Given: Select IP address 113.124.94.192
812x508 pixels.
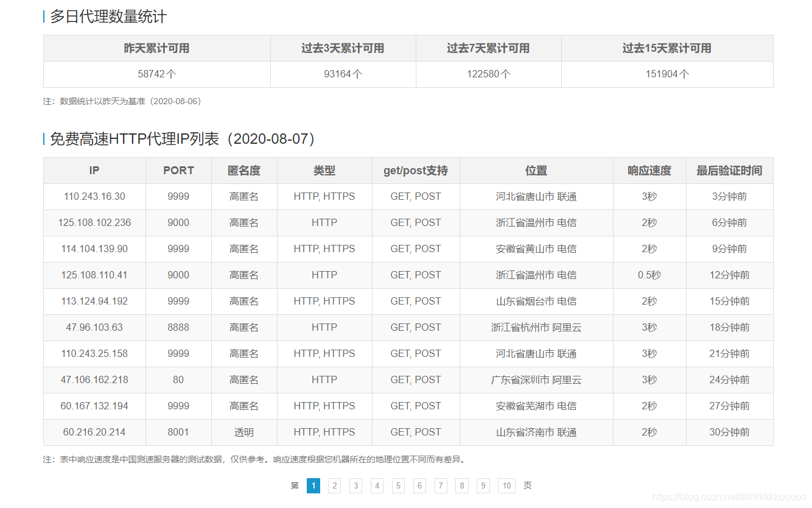Looking at the screenshot, I should (x=94, y=302).
